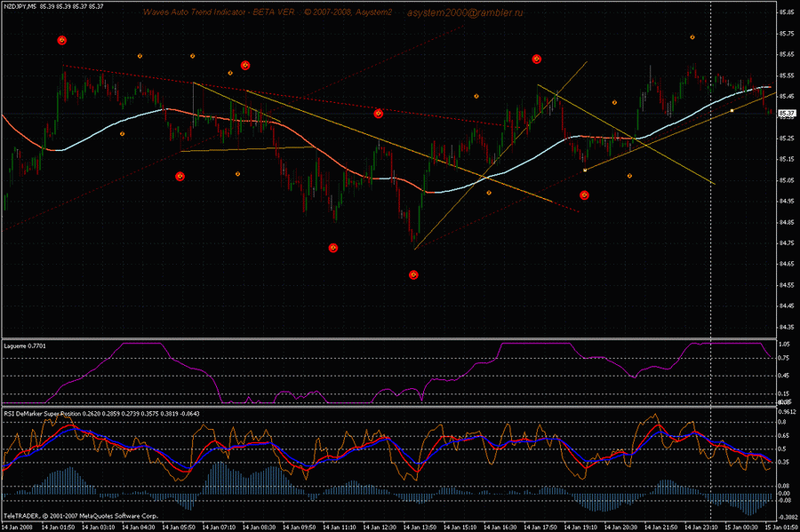The image size is (800, 532).
Task: Select the red marker below the 11:10 candles
Action: click(x=333, y=248)
